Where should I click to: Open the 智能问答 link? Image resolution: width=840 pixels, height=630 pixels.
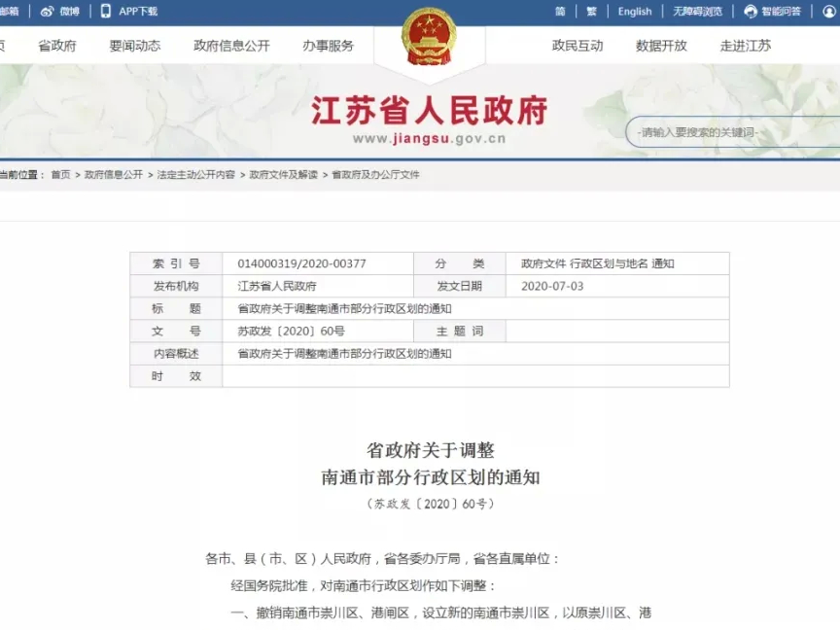(781, 12)
